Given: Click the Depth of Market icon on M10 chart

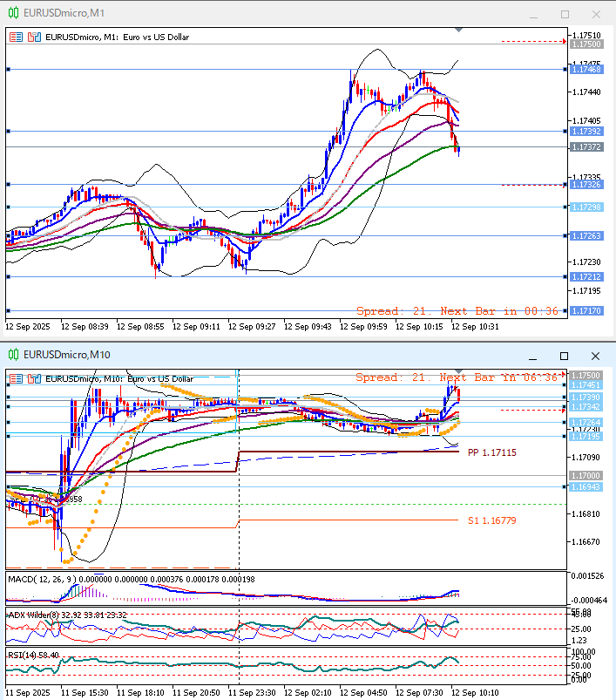Looking at the screenshot, I should point(33,378).
